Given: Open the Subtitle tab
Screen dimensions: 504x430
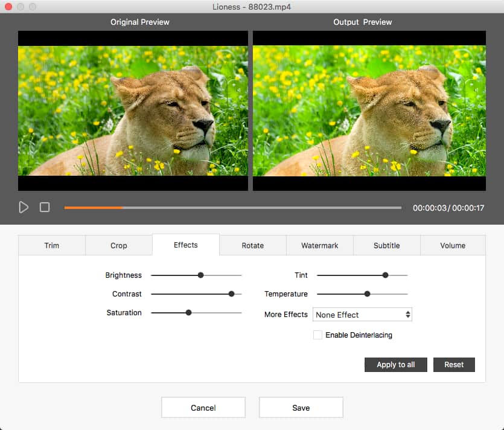Looking at the screenshot, I should coord(386,245).
